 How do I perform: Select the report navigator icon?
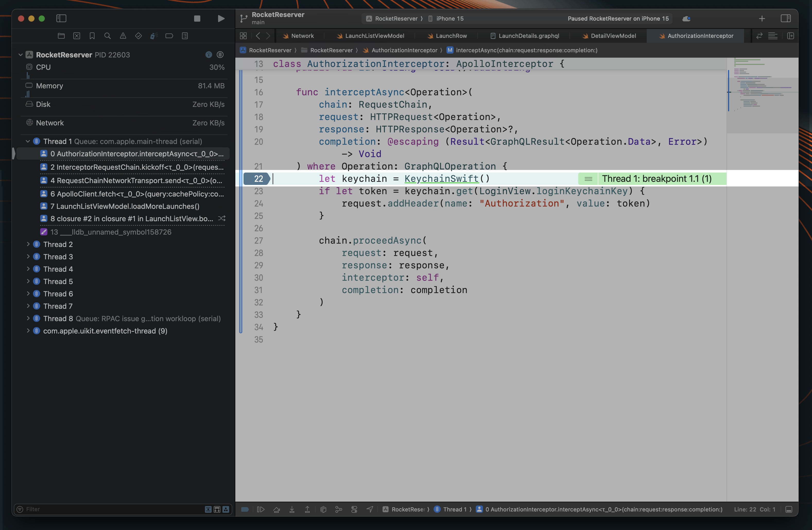click(x=185, y=36)
